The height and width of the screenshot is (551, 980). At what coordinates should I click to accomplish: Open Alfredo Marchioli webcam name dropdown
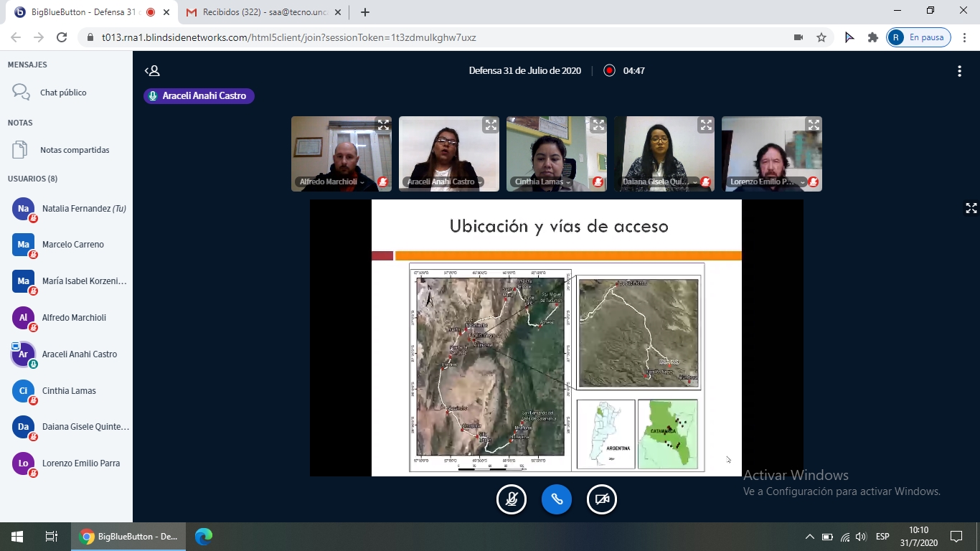331,182
